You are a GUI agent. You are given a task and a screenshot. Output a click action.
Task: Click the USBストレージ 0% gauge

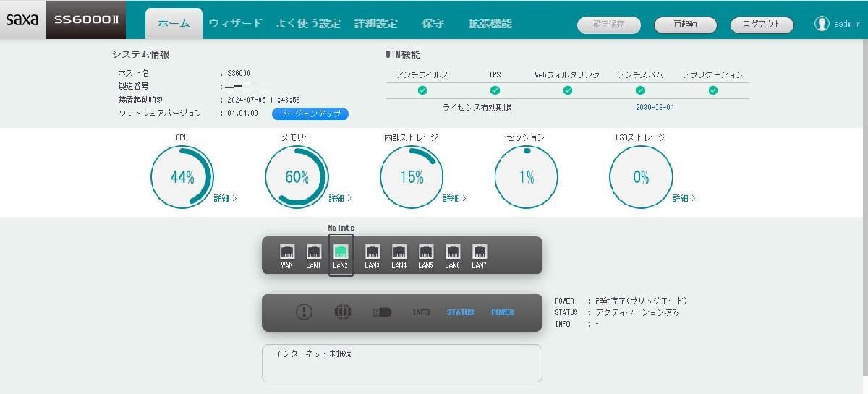[x=641, y=177]
